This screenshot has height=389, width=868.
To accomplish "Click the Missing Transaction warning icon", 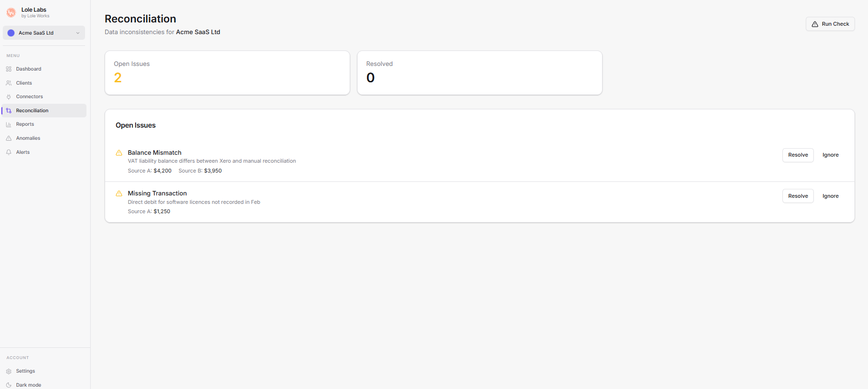I will pyautogui.click(x=119, y=194).
